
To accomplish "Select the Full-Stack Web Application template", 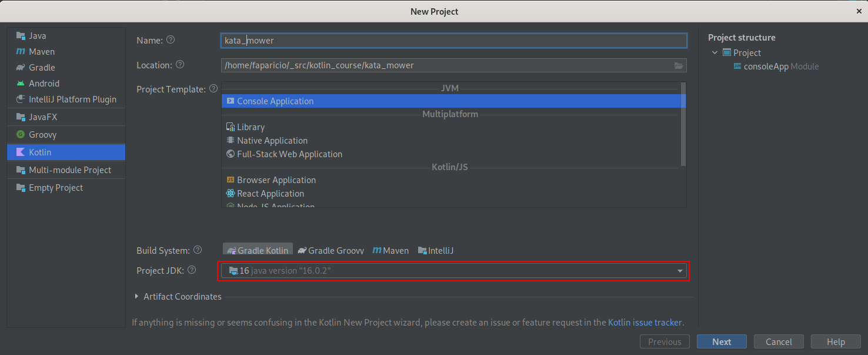I will [x=450, y=154].
